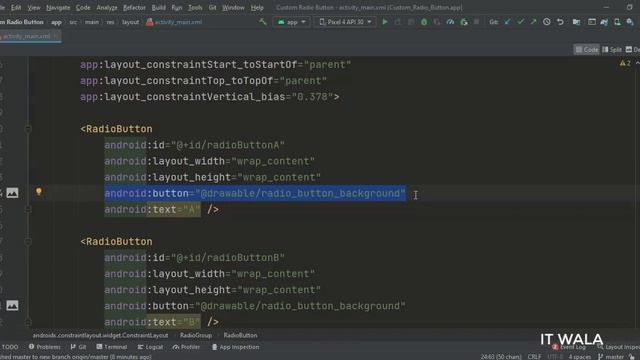Click activity_main.xml breadcrumb in navigation bar
This screenshot has height=360, width=640.
pos(174,22)
